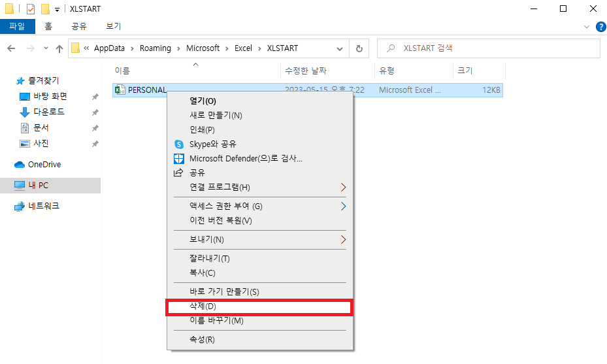This screenshot has width=607, height=364.
Task: Switch to the 홈 ribbon tab
Action: pos(48,26)
